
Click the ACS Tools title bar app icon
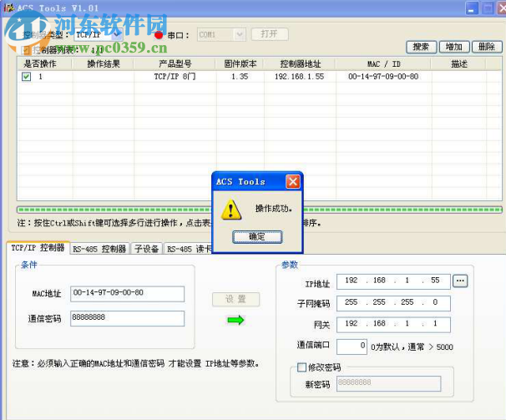point(8,8)
